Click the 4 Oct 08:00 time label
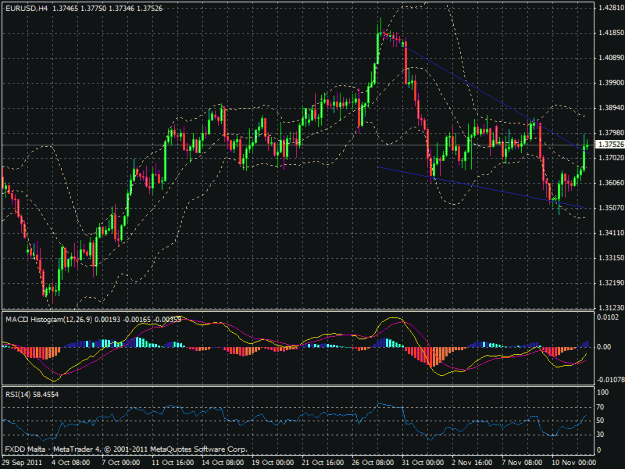The height and width of the screenshot is (469, 625). 71,462
